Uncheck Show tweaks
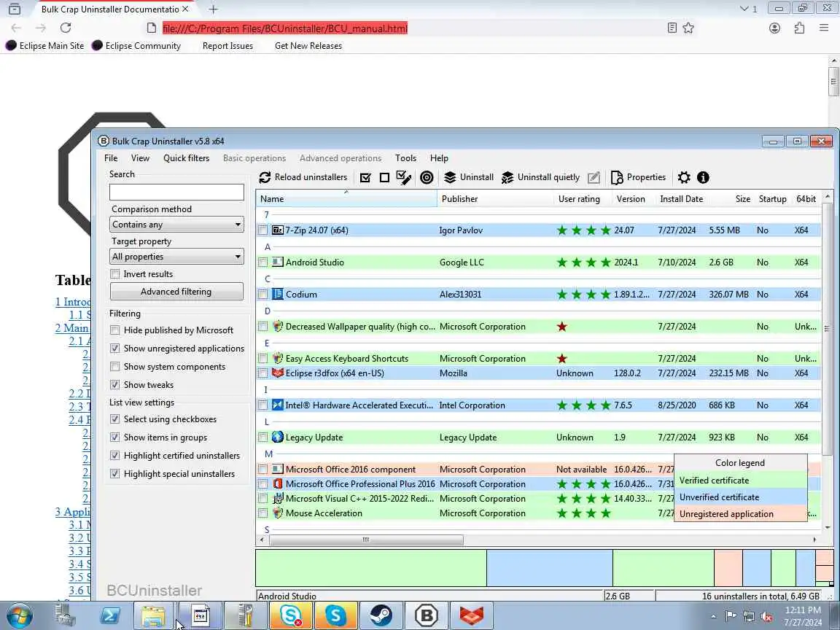The image size is (840, 630). pos(114,385)
